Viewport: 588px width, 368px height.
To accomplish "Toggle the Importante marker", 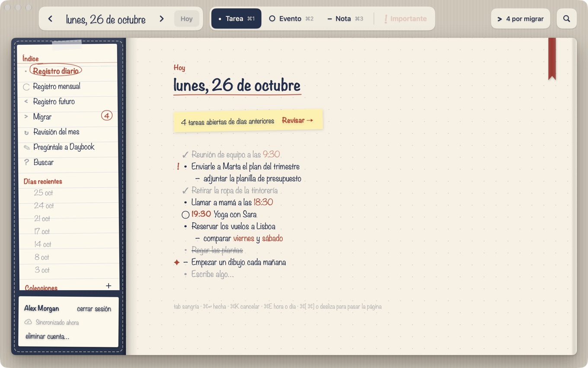I will coord(405,19).
